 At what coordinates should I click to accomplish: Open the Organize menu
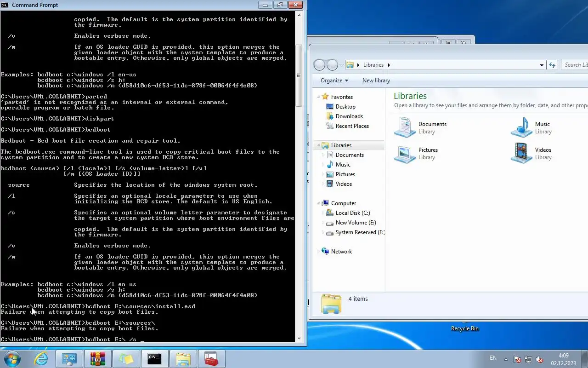[x=334, y=80]
